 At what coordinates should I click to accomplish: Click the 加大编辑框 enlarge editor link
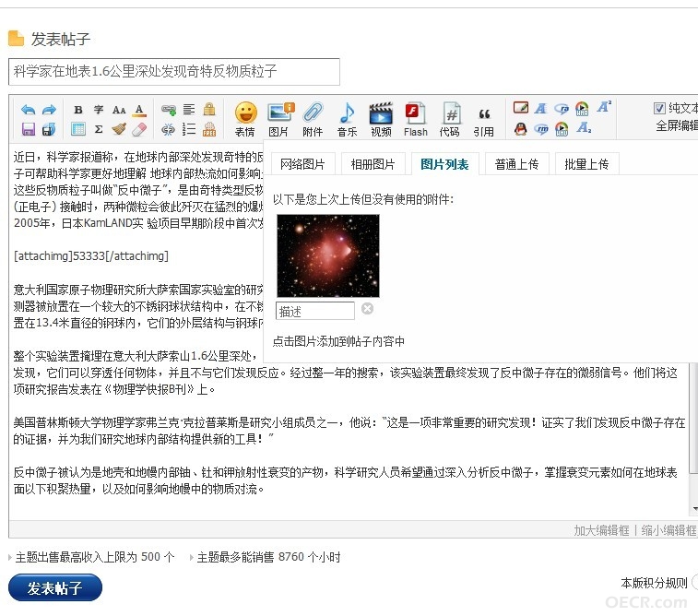tap(601, 530)
